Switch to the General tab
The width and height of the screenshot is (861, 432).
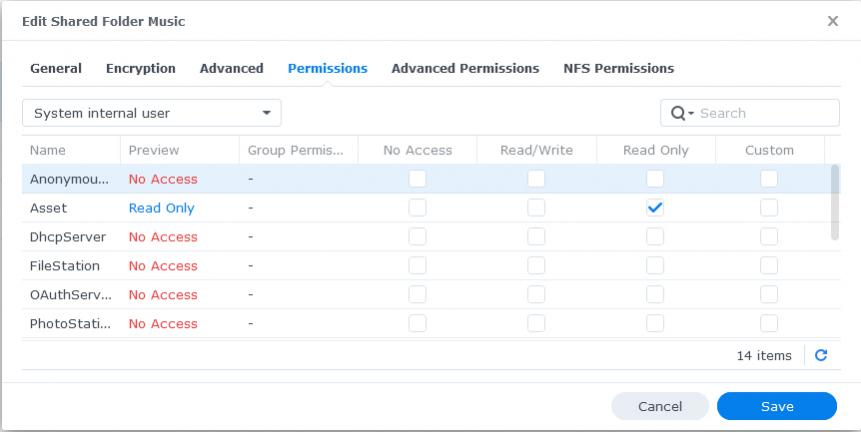click(x=56, y=69)
